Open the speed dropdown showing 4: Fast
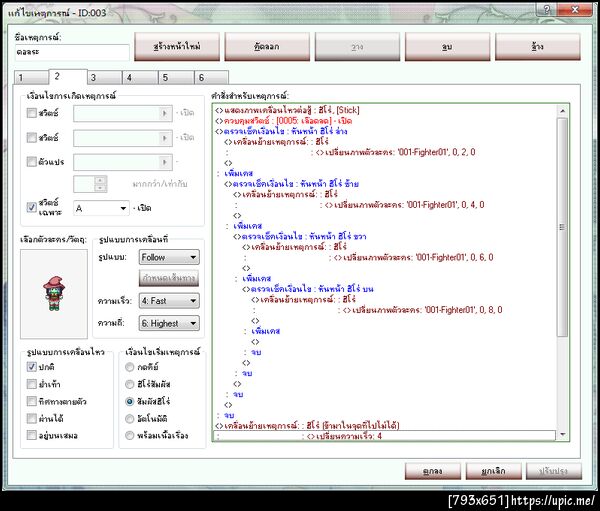Screen dimensions: 600x511 coord(169,301)
